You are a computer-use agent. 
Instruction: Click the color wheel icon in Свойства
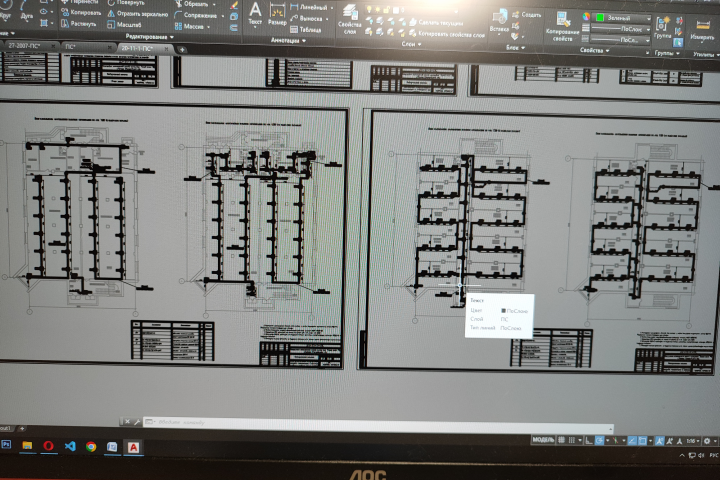point(586,17)
